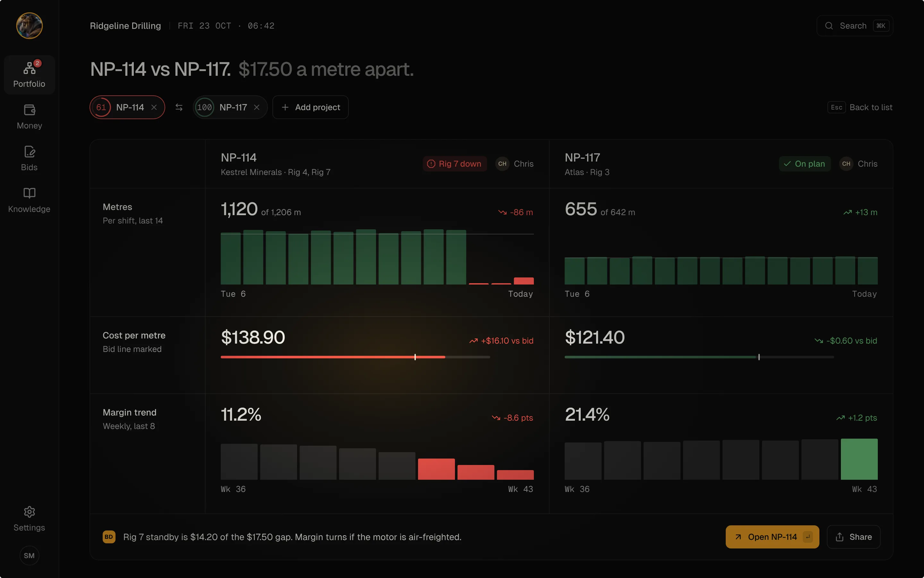Click the $138.90 cost value
The width and height of the screenshot is (924, 578).
pyautogui.click(x=253, y=337)
